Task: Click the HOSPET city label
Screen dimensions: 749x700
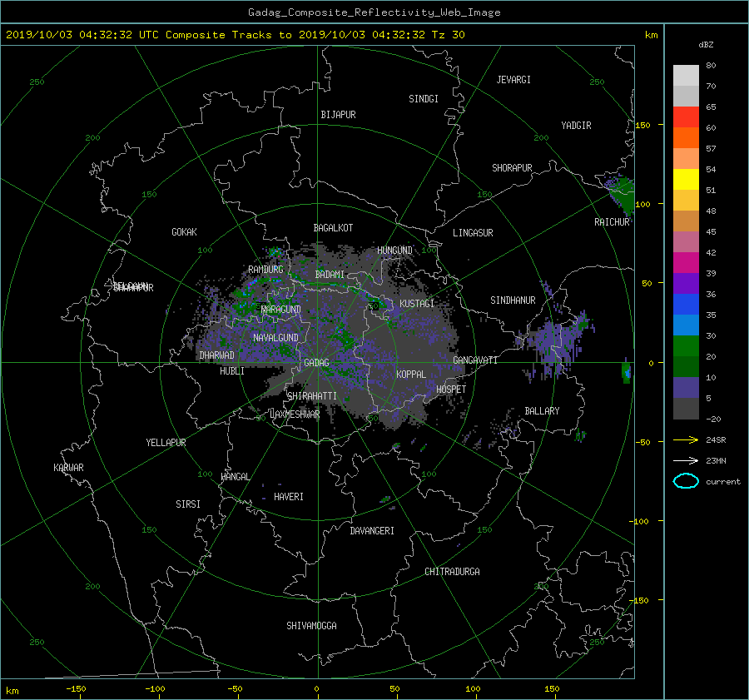Action: 451,390
